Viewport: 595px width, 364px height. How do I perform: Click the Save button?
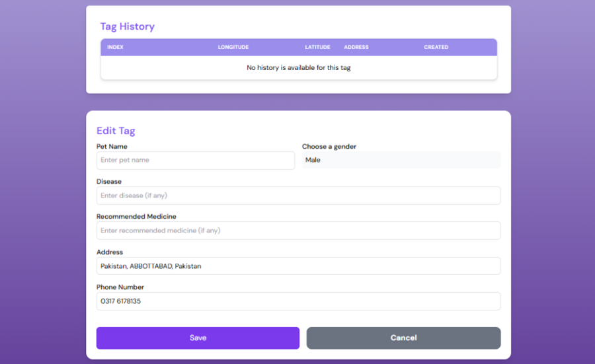tap(198, 338)
